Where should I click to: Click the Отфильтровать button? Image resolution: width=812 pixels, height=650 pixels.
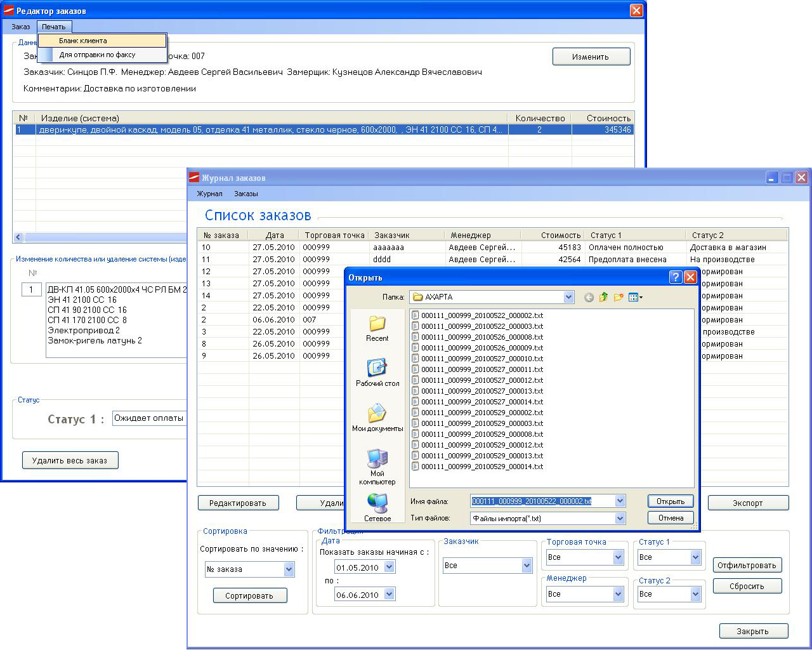click(747, 565)
